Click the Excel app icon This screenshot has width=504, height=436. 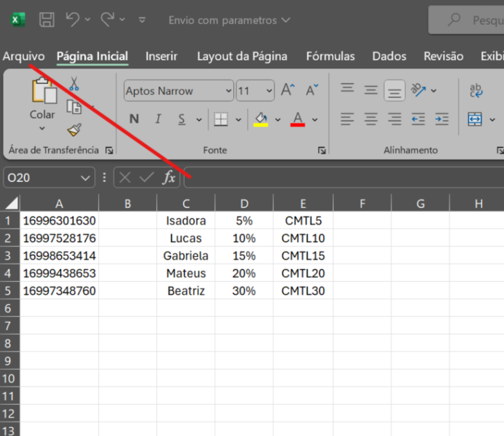(x=18, y=20)
